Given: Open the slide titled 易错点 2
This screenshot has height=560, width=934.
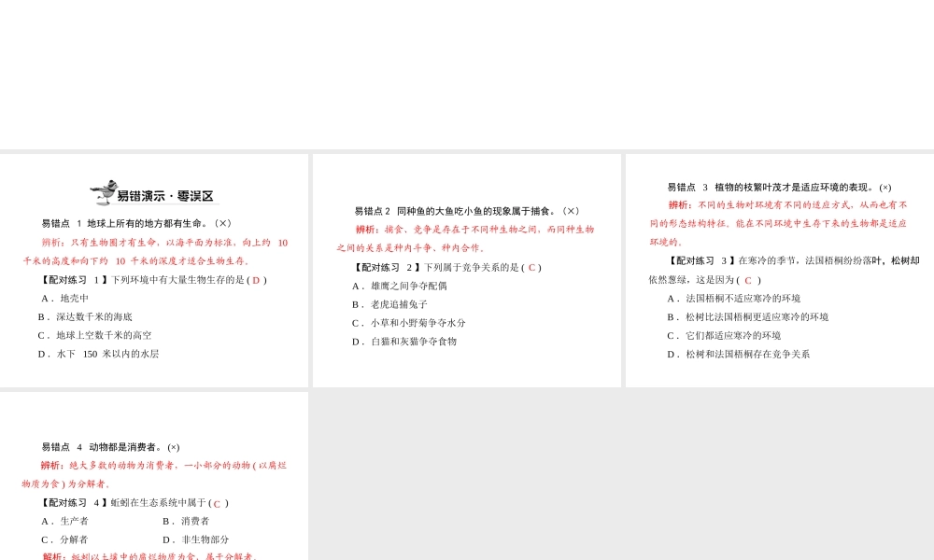Looking at the screenshot, I should click(x=466, y=271).
